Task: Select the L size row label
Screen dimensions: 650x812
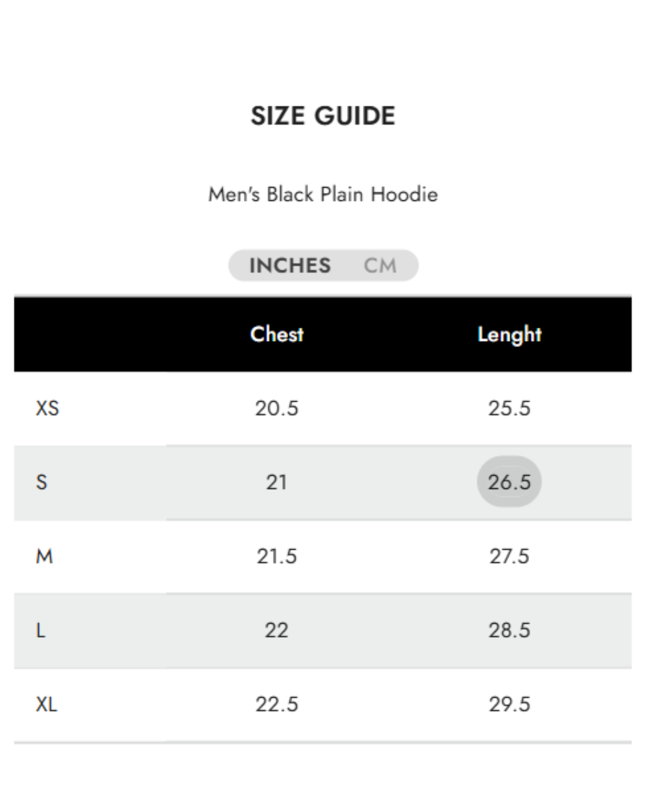Action: pyautogui.click(x=41, y=630)
